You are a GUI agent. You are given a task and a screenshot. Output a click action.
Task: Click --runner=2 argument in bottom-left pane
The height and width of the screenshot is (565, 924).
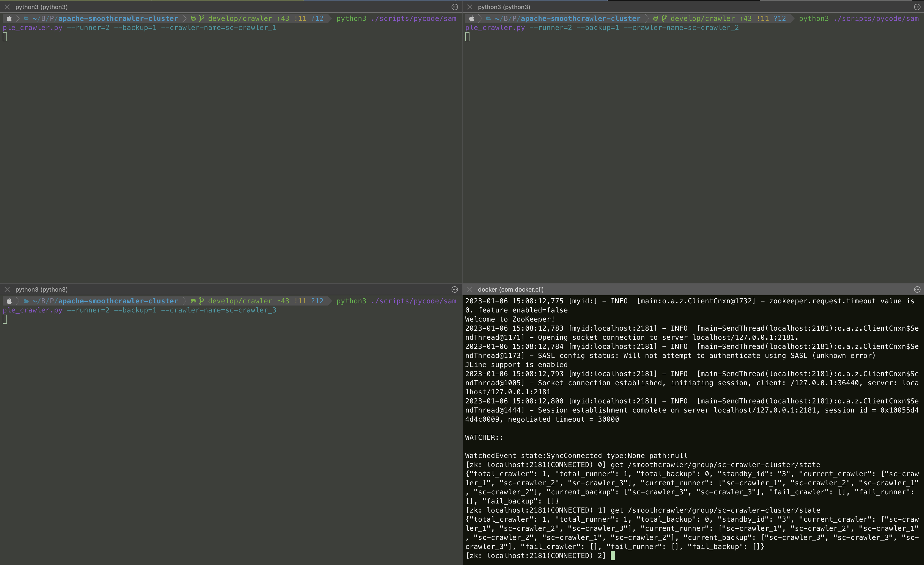pyautogui.click(x=88, y=310)
